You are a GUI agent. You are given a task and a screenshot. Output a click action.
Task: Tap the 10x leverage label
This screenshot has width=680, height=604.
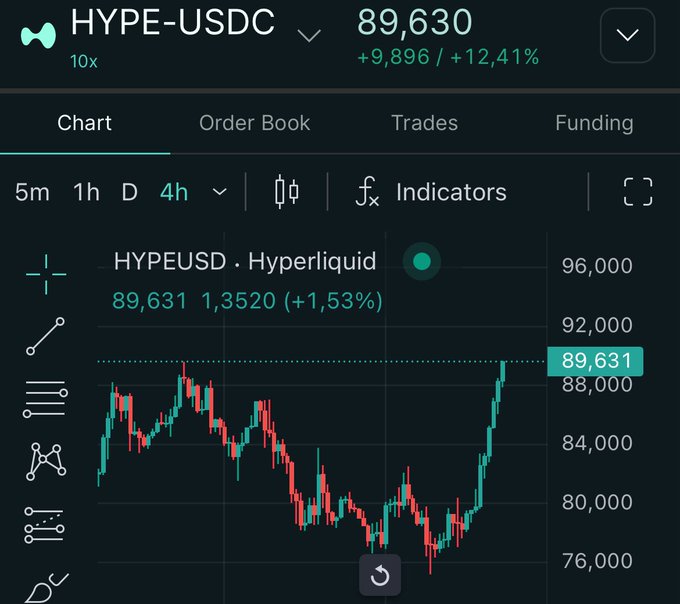(84, 61)
